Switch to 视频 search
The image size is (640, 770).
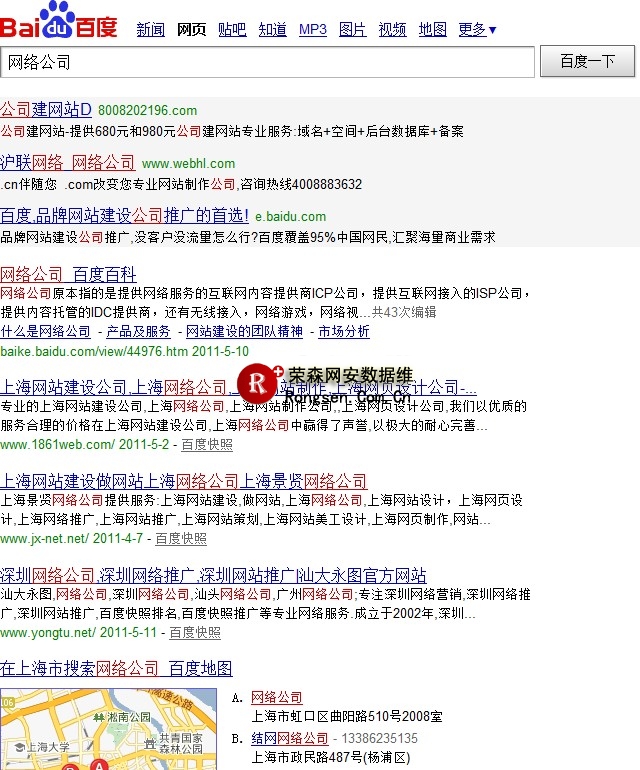392,30
